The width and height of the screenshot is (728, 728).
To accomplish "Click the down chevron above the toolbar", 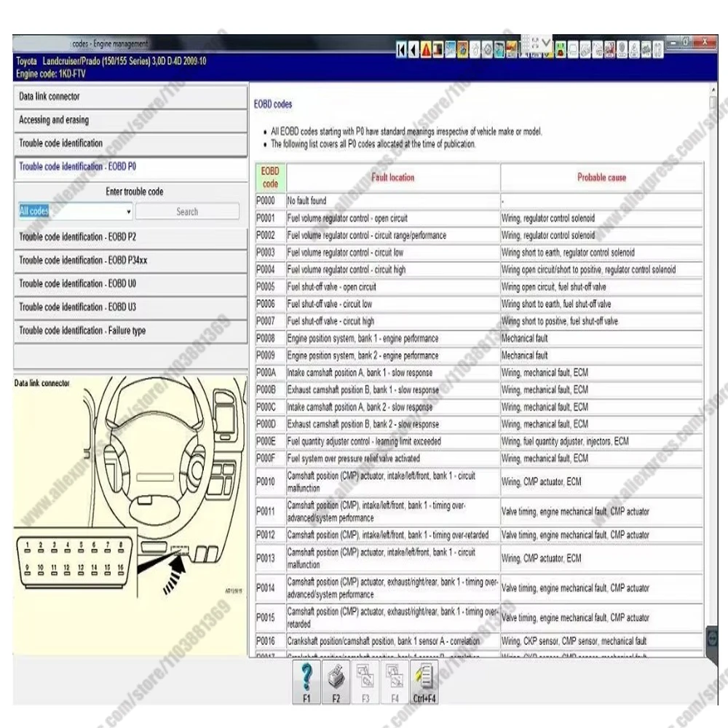I will pyautogui.click(x=547, y=43).
